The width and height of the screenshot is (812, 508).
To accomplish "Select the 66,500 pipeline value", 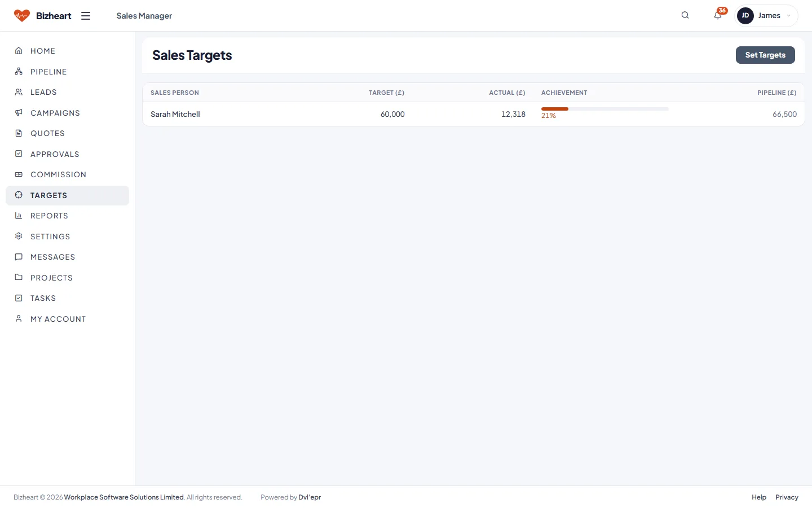I will (x=785, y=114).
